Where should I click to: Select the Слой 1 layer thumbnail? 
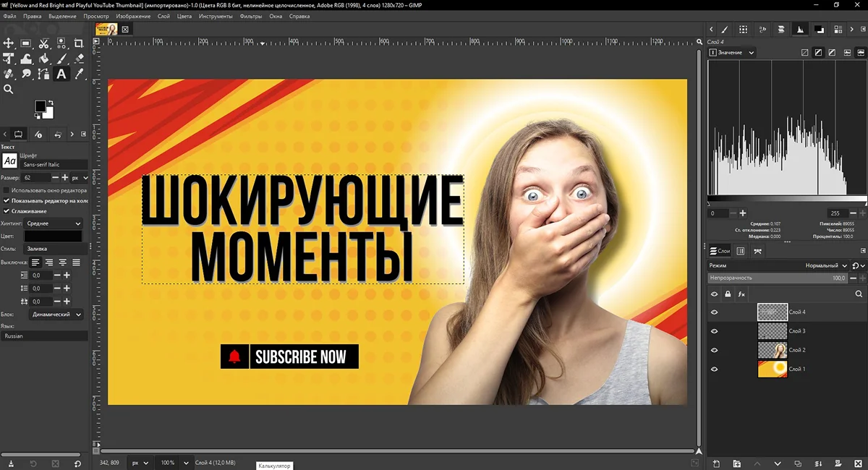tap(772, 369)
